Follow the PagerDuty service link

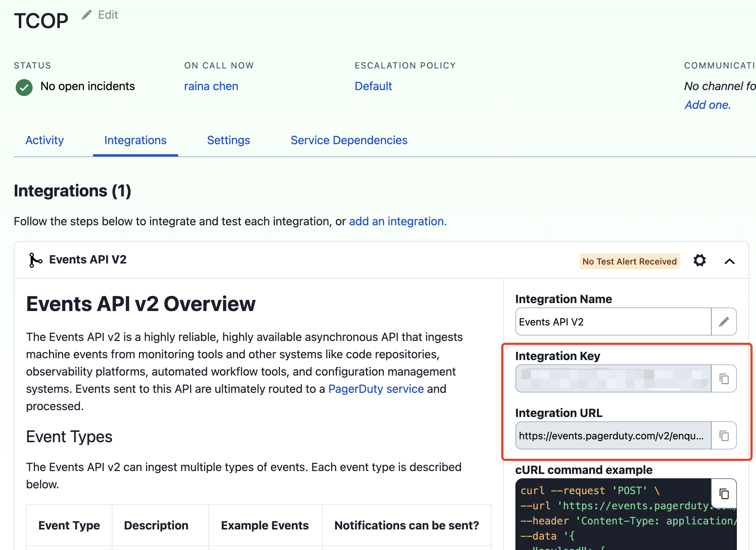point(376,389)
